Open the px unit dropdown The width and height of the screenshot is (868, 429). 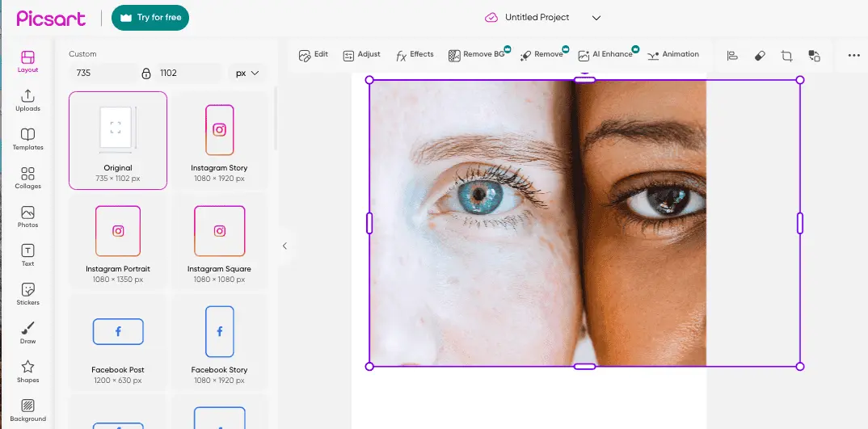pos(246,73)
